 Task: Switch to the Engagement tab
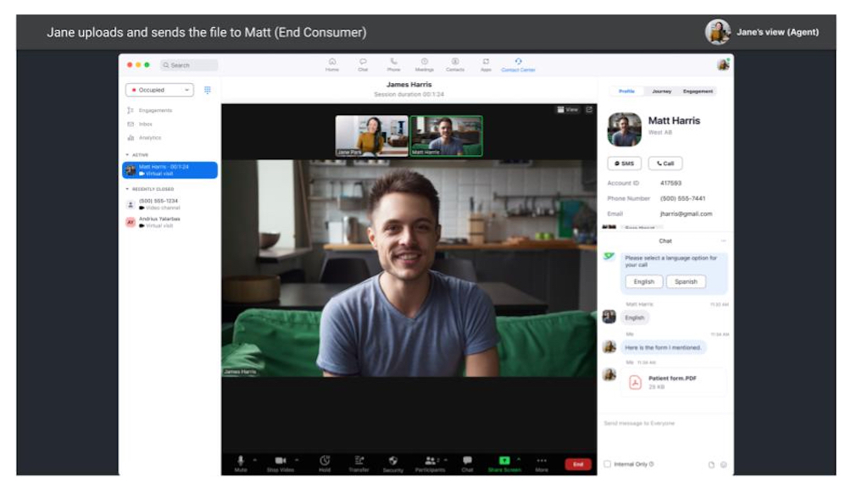pos(698,91)
